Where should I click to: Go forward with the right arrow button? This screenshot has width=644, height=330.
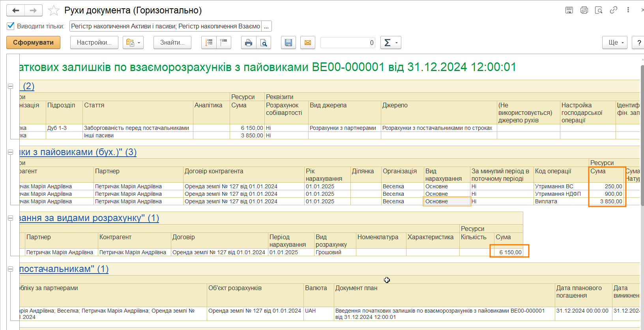click(x=34, y=10)
